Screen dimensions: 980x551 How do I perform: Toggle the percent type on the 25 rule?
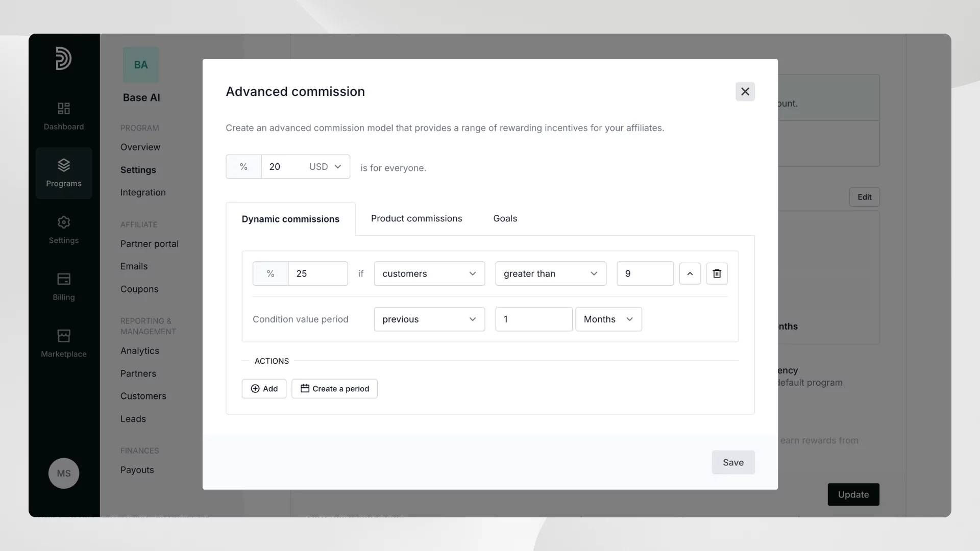[271, 274]
